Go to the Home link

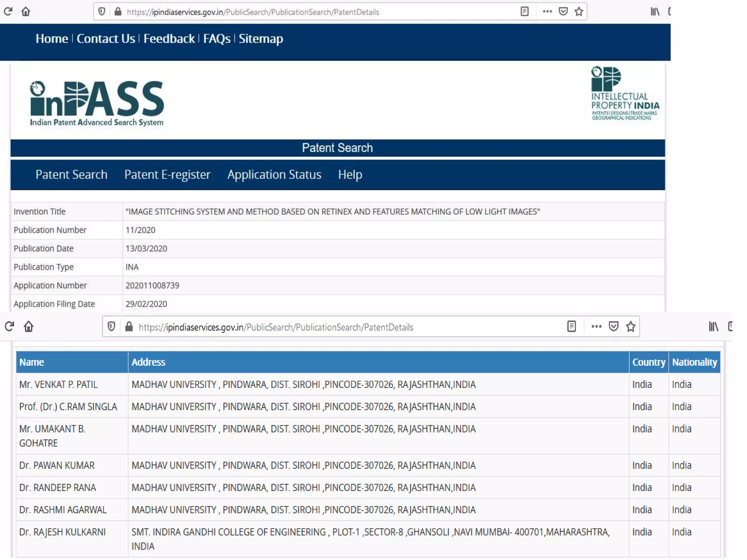pyautogui.click(x=52, y=39)
